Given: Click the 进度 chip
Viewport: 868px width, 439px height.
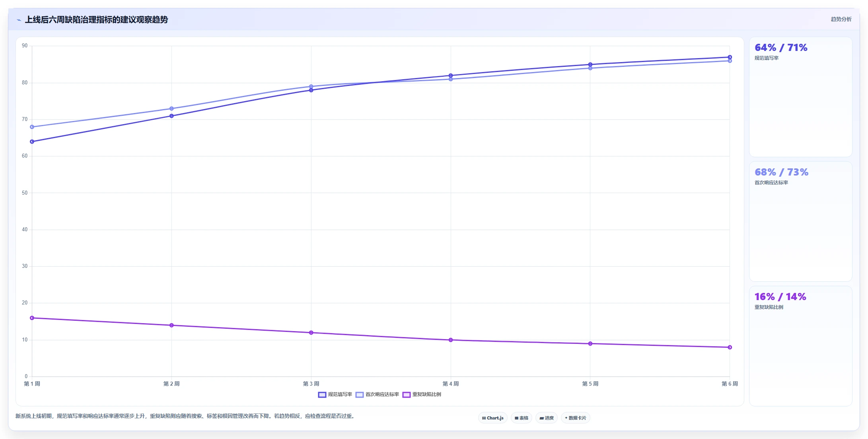Looking at the screenshot, I should [x=547, y=418].
